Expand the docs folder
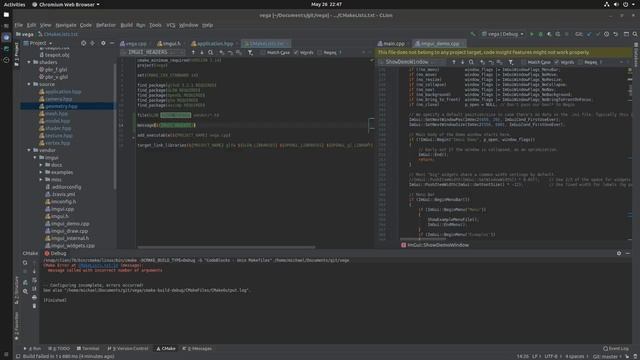The image size is (640, 360). tap(41, 165)
